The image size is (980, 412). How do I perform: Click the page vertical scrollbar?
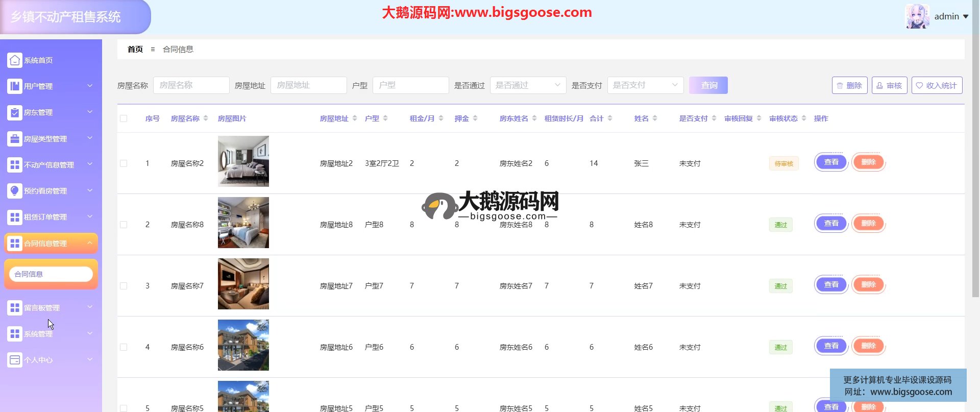975,153
